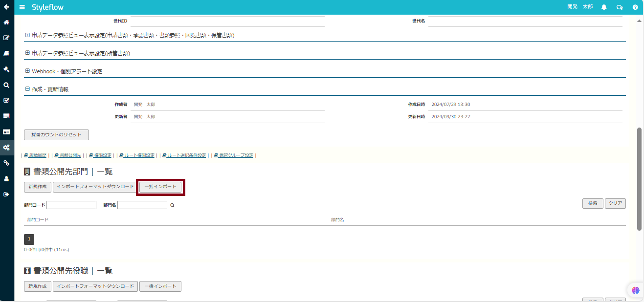Click 採番カウントのリセット button

click(56, 135)
